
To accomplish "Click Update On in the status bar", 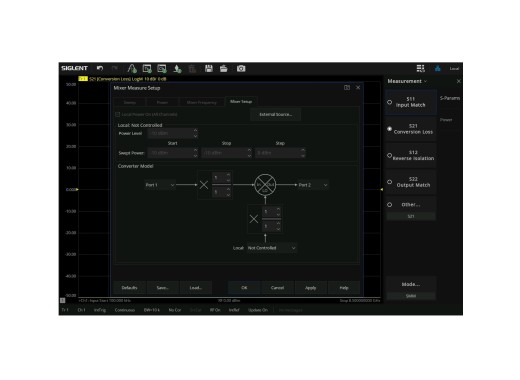I will coord(258,310).
